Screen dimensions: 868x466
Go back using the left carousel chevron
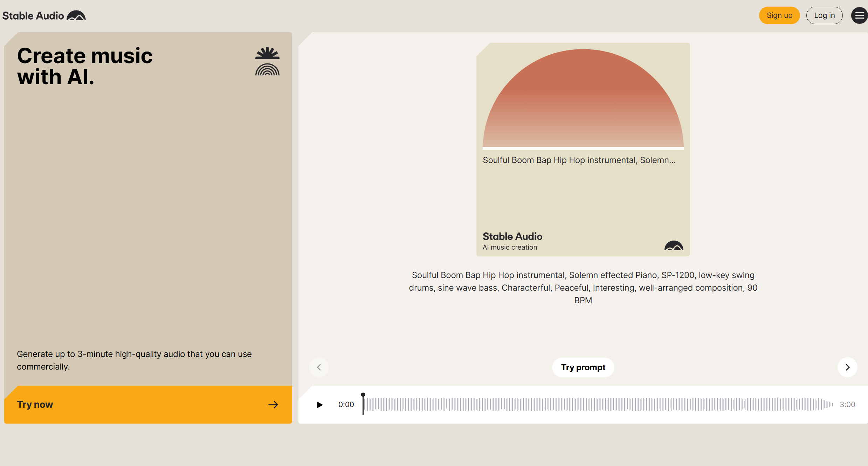(319, 367)
